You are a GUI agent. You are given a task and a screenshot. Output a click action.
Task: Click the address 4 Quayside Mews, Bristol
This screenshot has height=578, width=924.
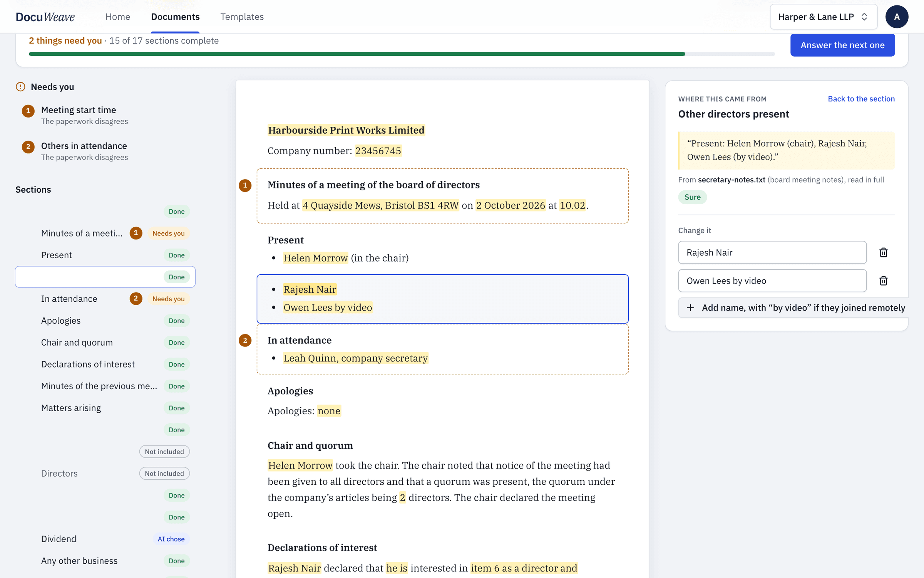click(x=381, y=205)
